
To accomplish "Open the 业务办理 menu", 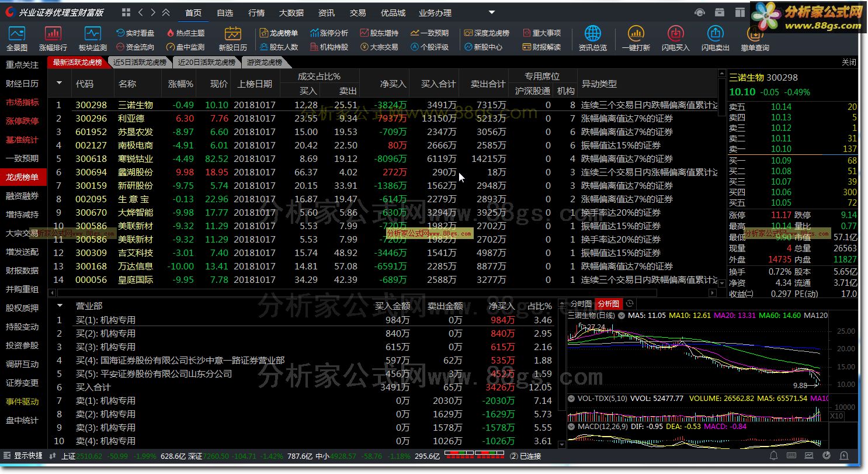I will (x=435, y=12).
